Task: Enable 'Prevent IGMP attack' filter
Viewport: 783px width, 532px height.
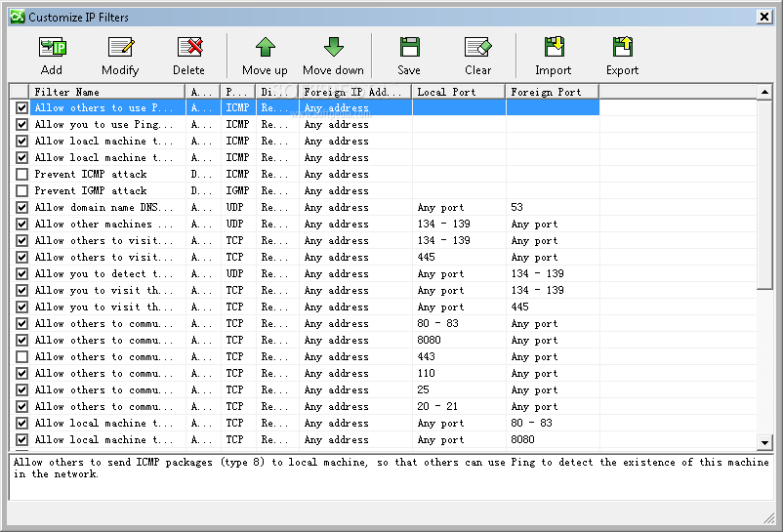Action: click(21, 190)
